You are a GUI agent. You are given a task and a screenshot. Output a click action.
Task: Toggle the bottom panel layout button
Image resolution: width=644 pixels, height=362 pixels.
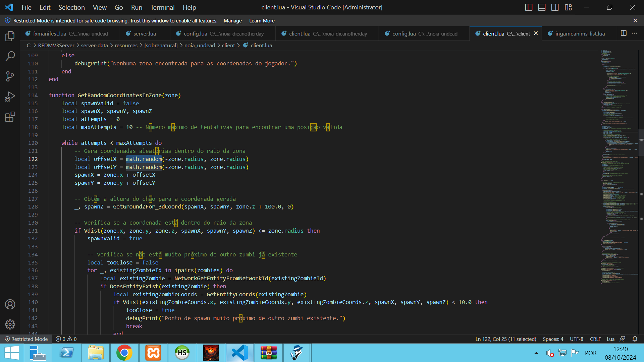tap(542, 7)
